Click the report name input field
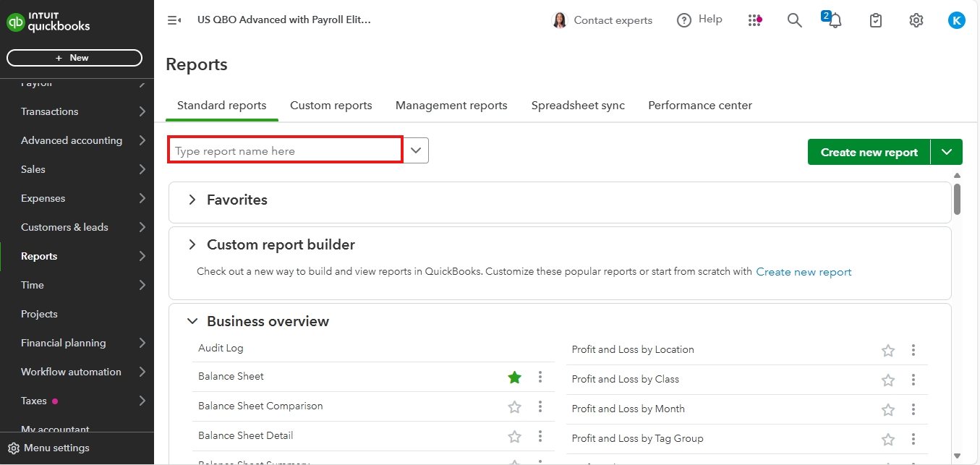 (285, 150)
